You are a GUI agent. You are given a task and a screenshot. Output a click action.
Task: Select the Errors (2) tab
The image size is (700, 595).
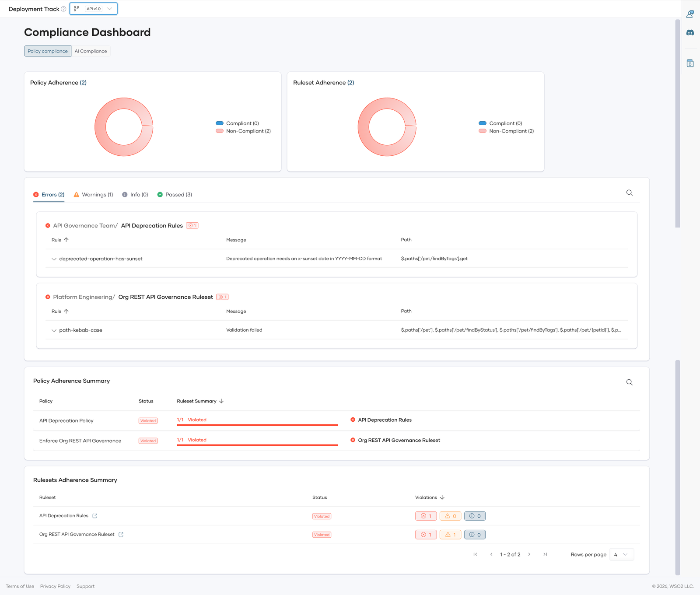point(49,195)
